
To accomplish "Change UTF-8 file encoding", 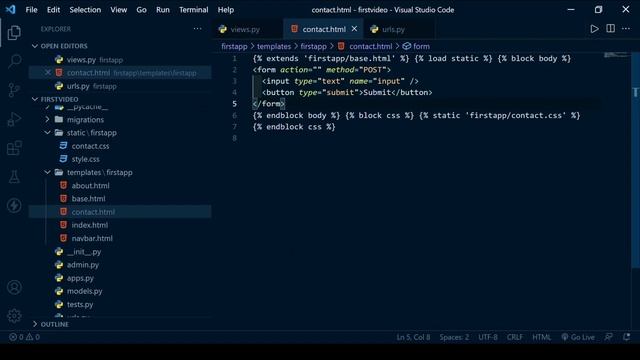I will click(488, 337).
